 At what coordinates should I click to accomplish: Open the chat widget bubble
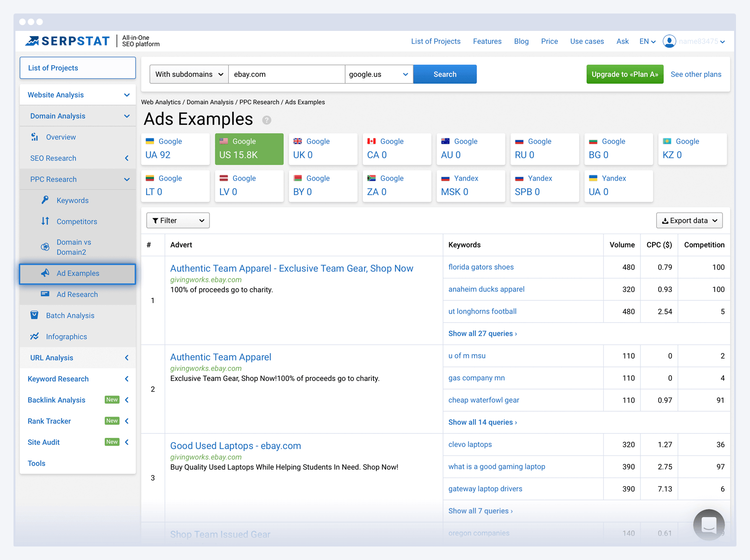point(708,525)
